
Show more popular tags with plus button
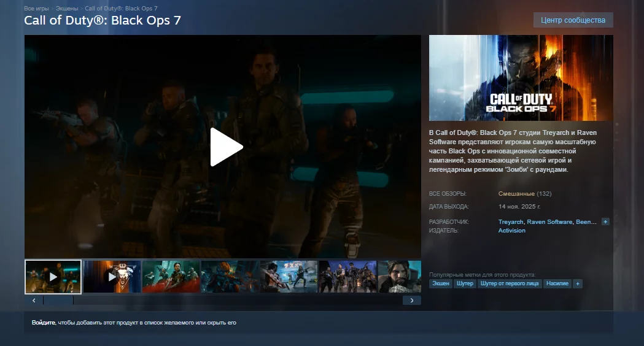(578, 284)
